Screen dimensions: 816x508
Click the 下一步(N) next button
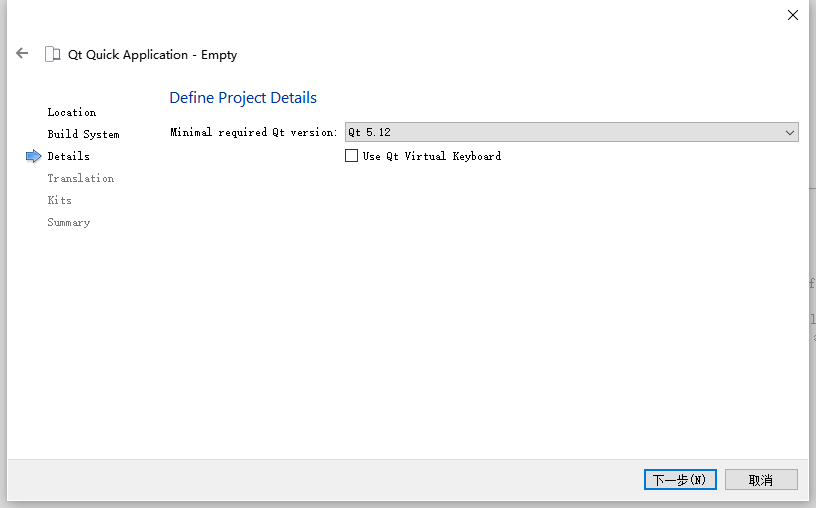pyautogui.click(x=680, y=479)
